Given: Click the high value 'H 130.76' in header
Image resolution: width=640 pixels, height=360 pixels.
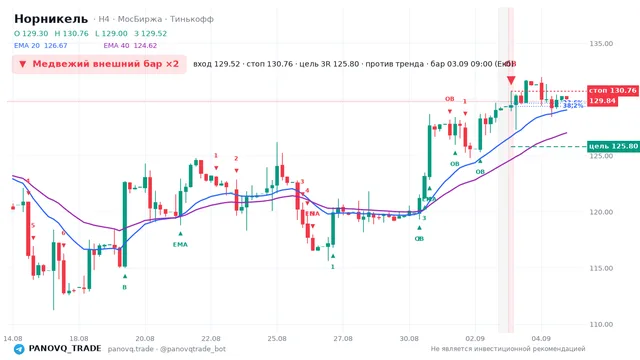Looking at the screenshot, I should 71,33.
